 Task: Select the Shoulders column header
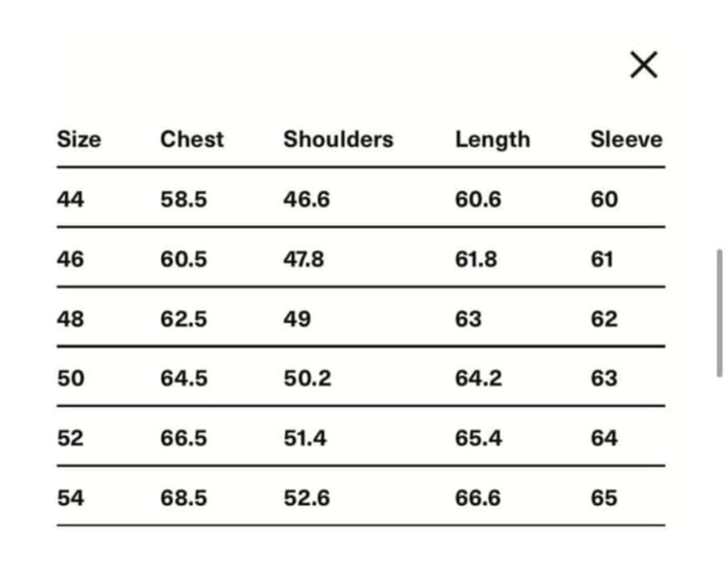pyautogui.click(x=338, y=139)
